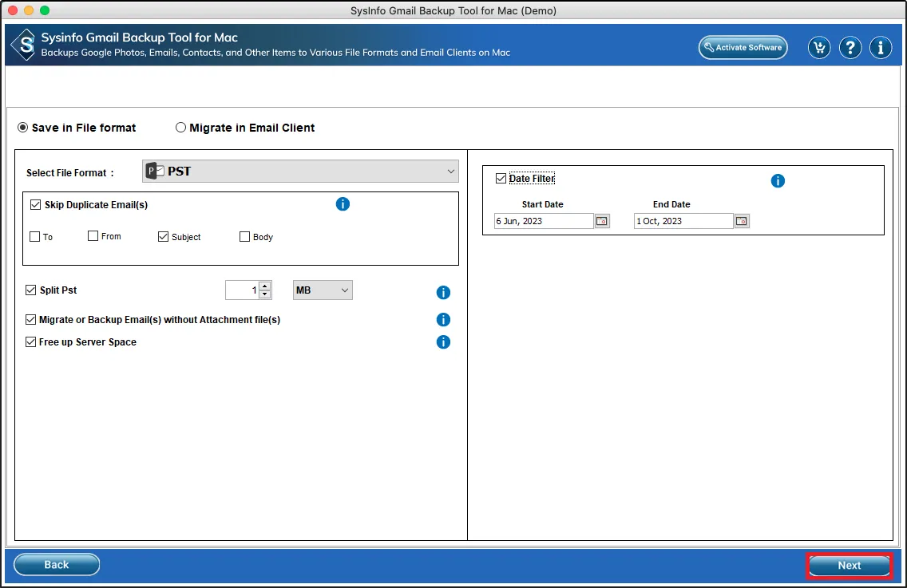The height and width of the screenshot is (588, 907).
Task: Click the Start Date input field
Action: [543, 221]
